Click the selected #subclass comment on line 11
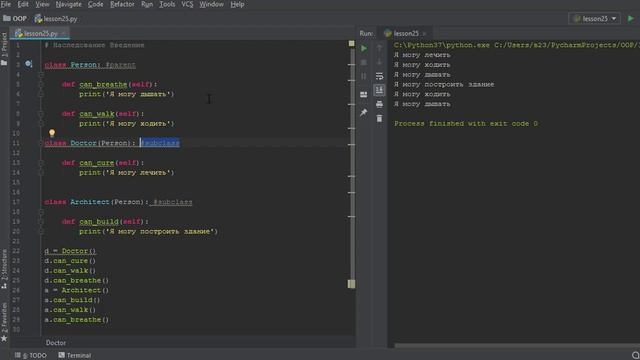Screen dimensions: 640x360 pos(160,143)
